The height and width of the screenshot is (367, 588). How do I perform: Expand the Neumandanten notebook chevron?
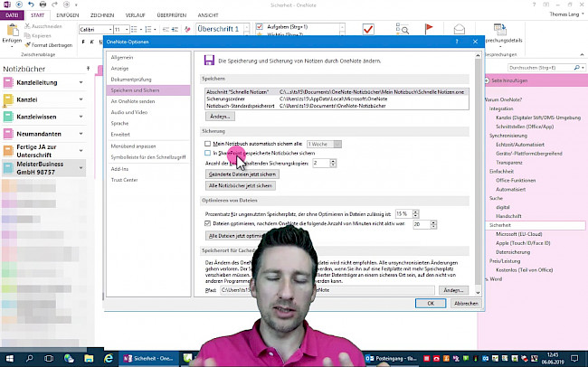[81, 134]
